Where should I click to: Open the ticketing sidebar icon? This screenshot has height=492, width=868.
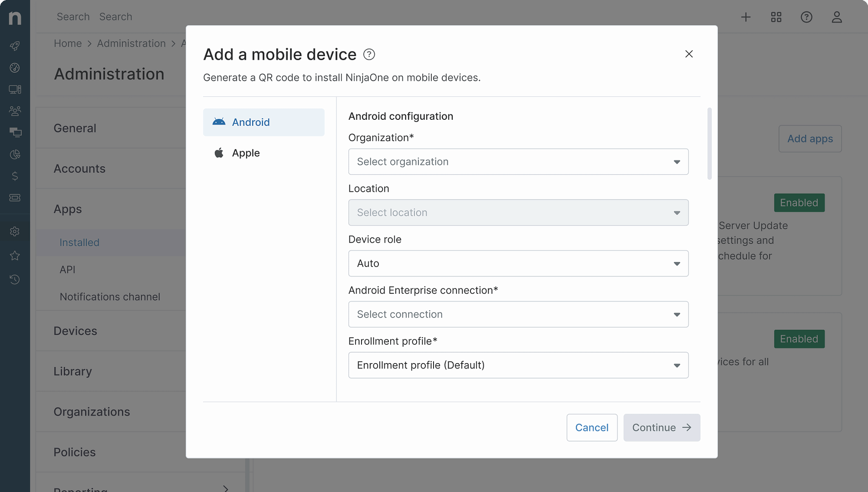pyautogui.click(x=15, y=198)
